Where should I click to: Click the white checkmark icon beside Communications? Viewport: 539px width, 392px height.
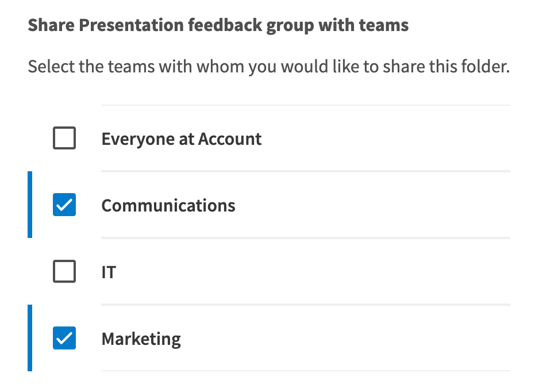[64, 205]
